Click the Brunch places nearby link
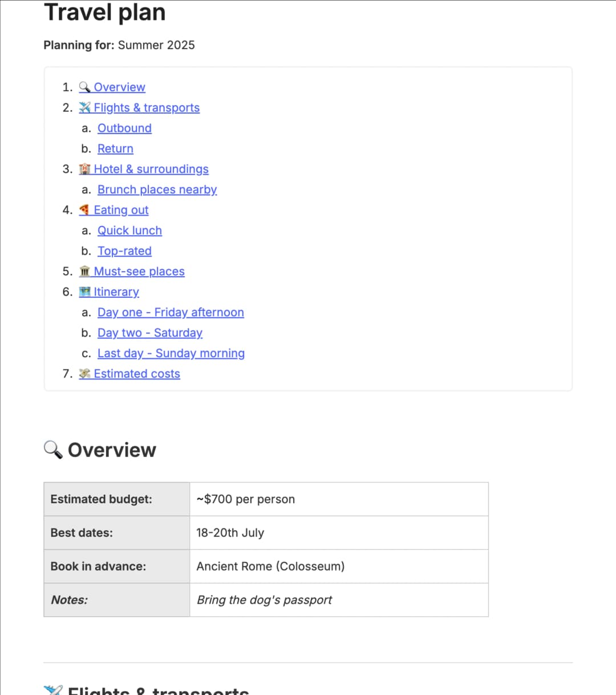The image size is (616, 695). [x=157, y=190]
